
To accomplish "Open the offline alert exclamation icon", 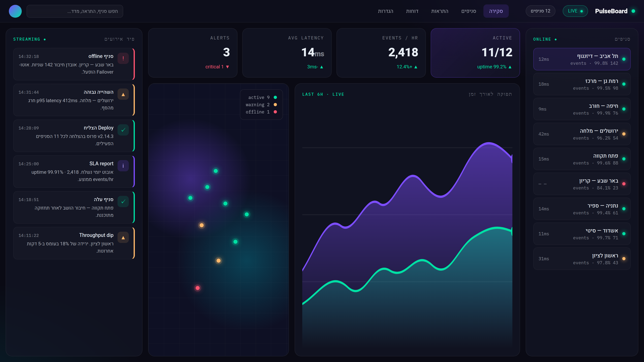I will point(123,59).
